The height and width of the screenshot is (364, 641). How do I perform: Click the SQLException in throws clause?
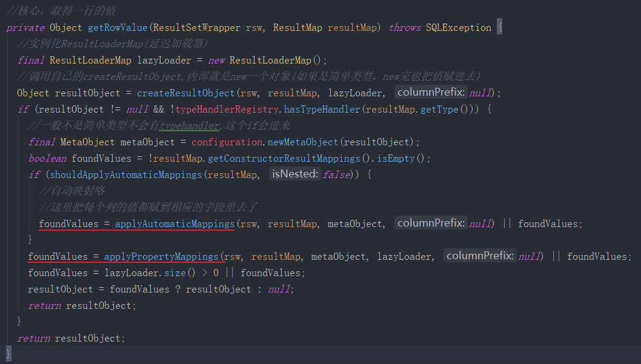(458, 27)
